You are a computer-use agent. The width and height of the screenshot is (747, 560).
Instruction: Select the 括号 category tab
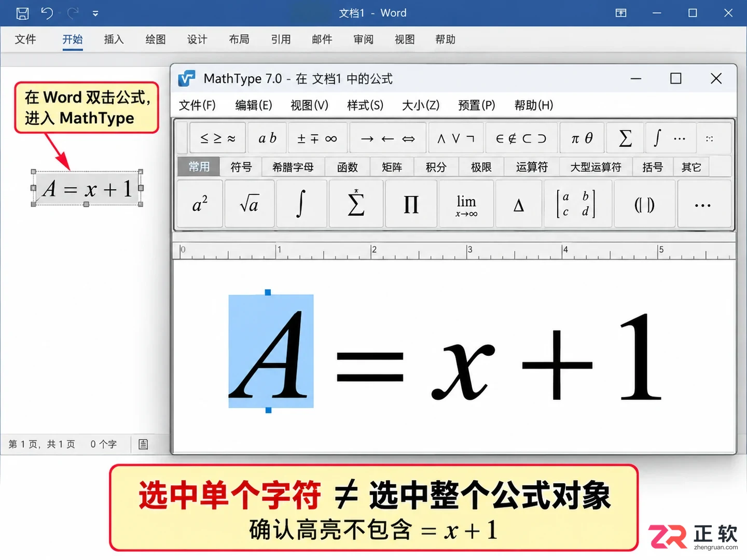(x=653, y=167)
